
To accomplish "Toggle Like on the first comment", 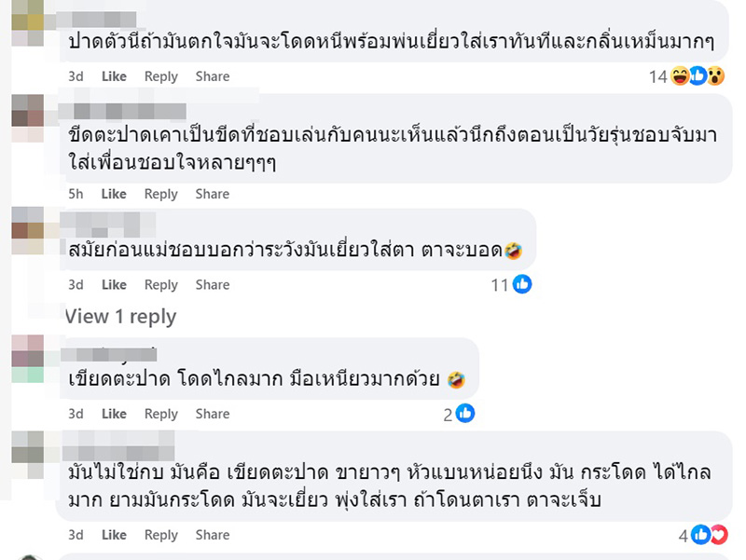I will (114, 76).
